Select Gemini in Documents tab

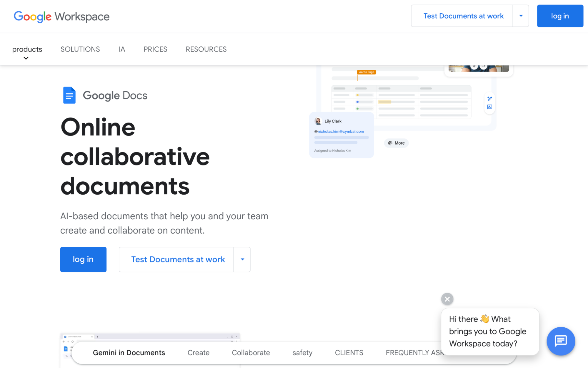(x=129, y=353)
